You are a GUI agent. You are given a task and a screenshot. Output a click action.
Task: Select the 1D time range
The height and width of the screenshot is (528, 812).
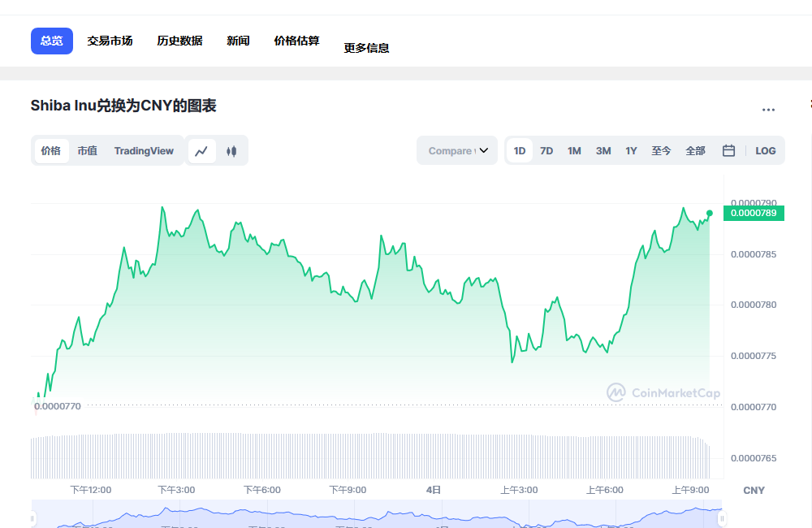[x=520, y=151]
